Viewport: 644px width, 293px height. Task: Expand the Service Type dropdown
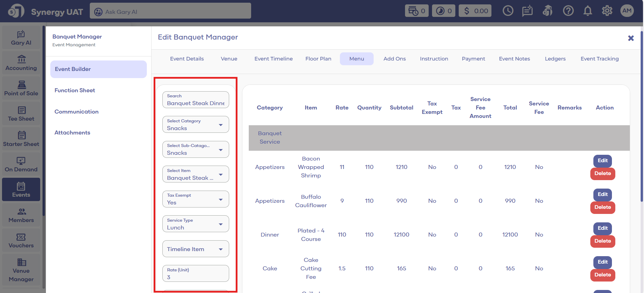click(x=195, y=224)
